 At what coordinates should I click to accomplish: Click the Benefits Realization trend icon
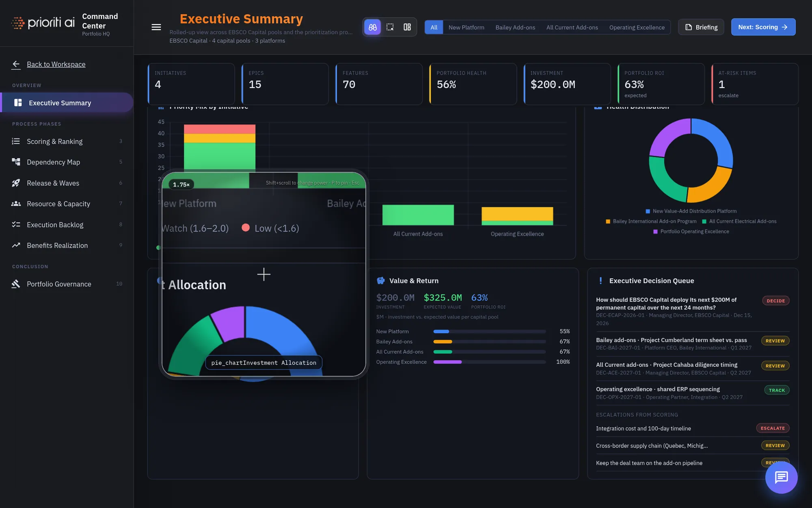[16, 245]
